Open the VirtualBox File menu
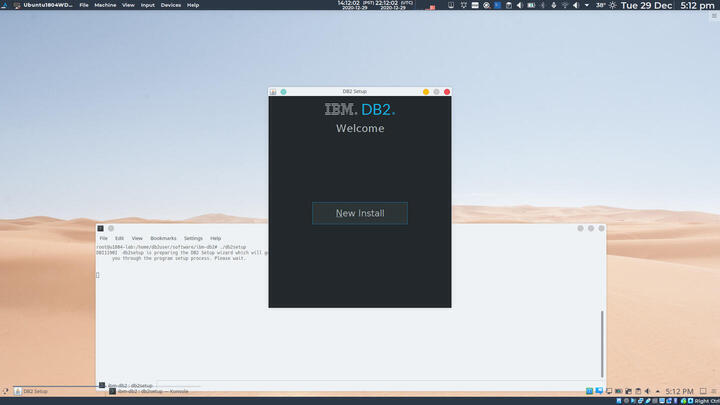 [84, 5]
